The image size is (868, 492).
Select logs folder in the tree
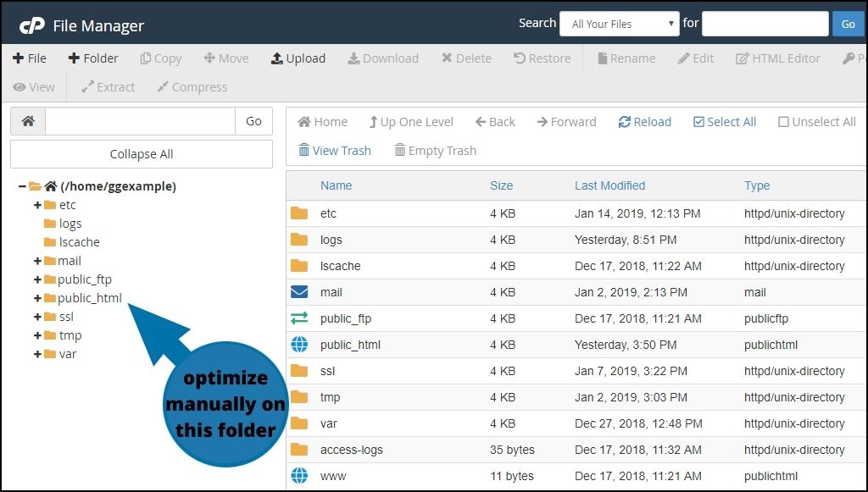click(63, 224)
